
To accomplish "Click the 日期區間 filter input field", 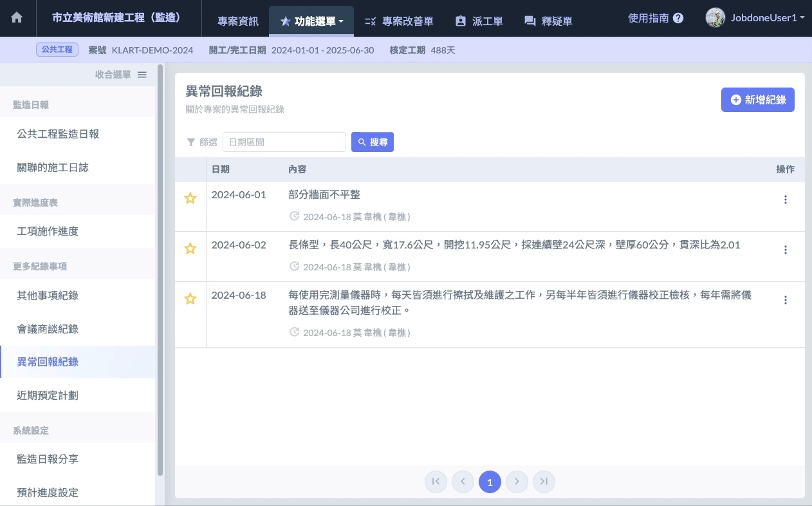I will click(x=284, y=142).
